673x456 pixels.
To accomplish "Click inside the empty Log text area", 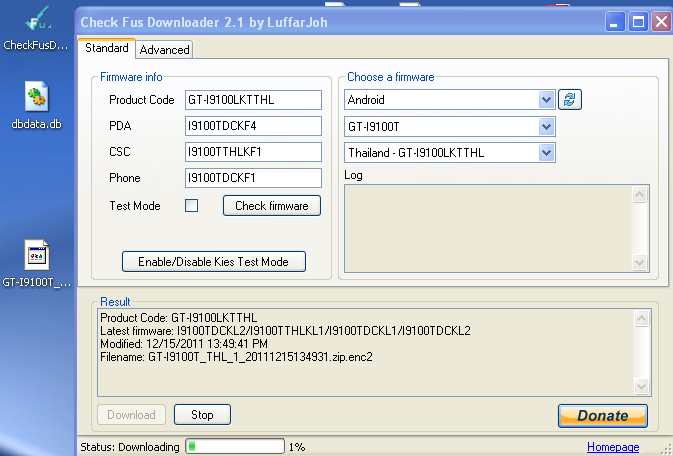I will [x=488, y=228].
